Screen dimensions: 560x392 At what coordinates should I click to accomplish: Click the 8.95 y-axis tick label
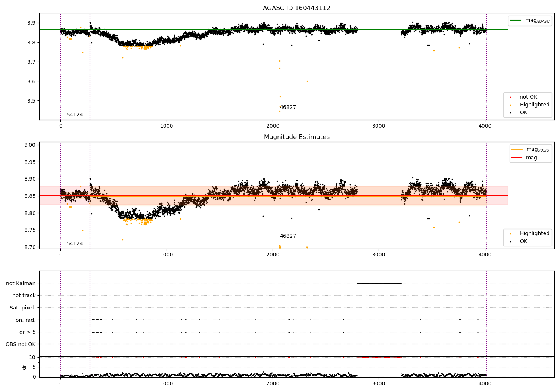[30, 162]
